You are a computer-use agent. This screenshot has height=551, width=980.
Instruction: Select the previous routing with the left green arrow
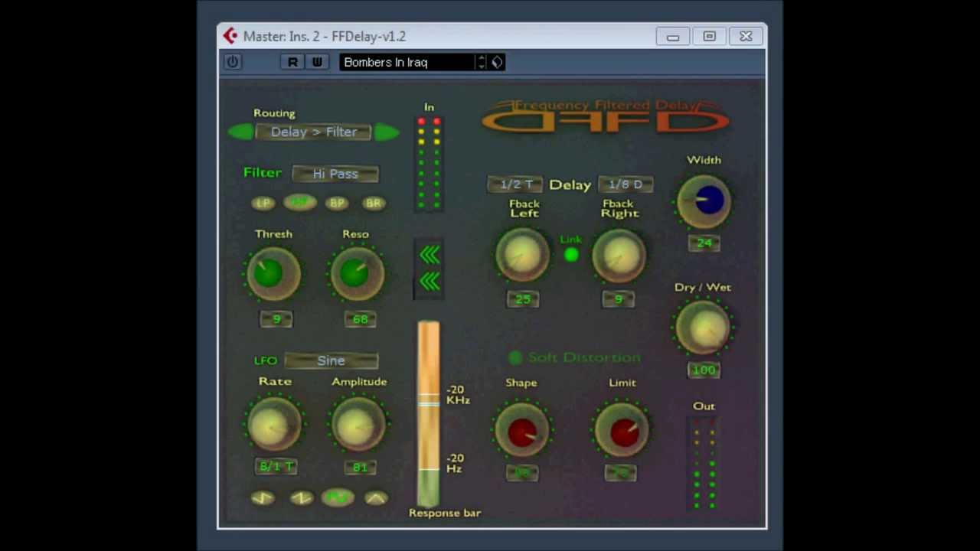click(x=240, y=132)
